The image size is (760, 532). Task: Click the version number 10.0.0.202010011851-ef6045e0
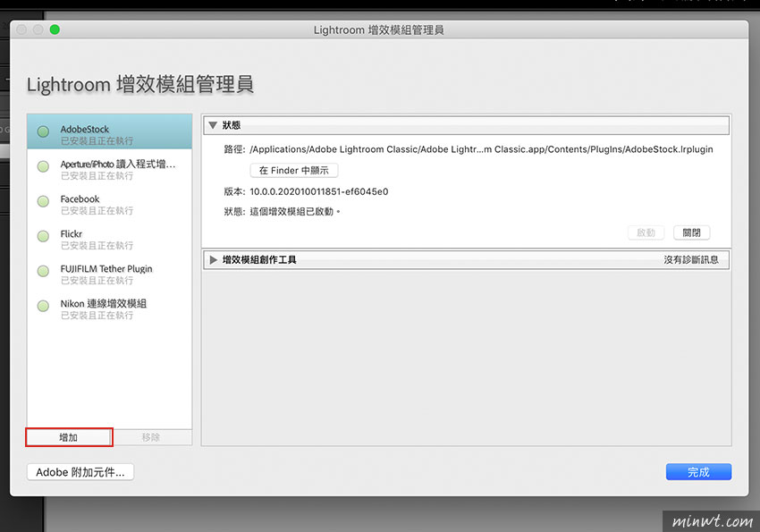pyautogui.click(x=319, y=191)
